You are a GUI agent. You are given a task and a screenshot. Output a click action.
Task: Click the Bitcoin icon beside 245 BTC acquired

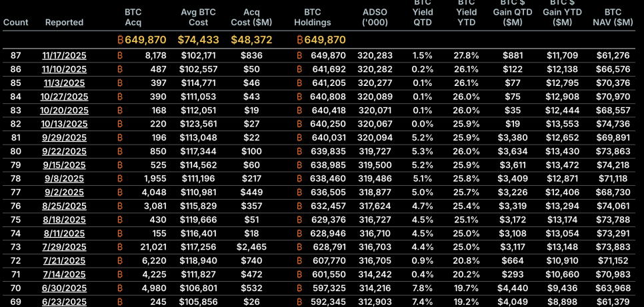(x=121, y=302)
